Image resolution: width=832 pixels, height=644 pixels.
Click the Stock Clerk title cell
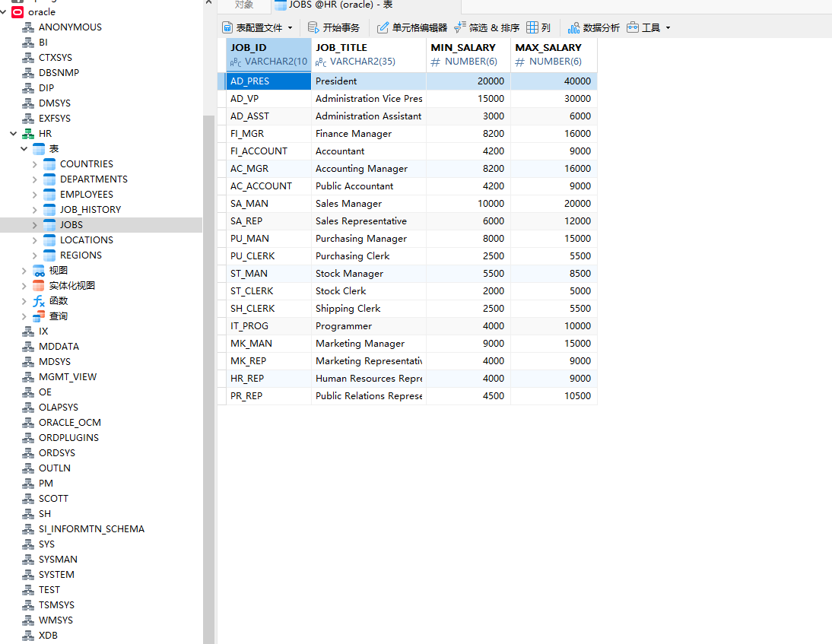369,291
